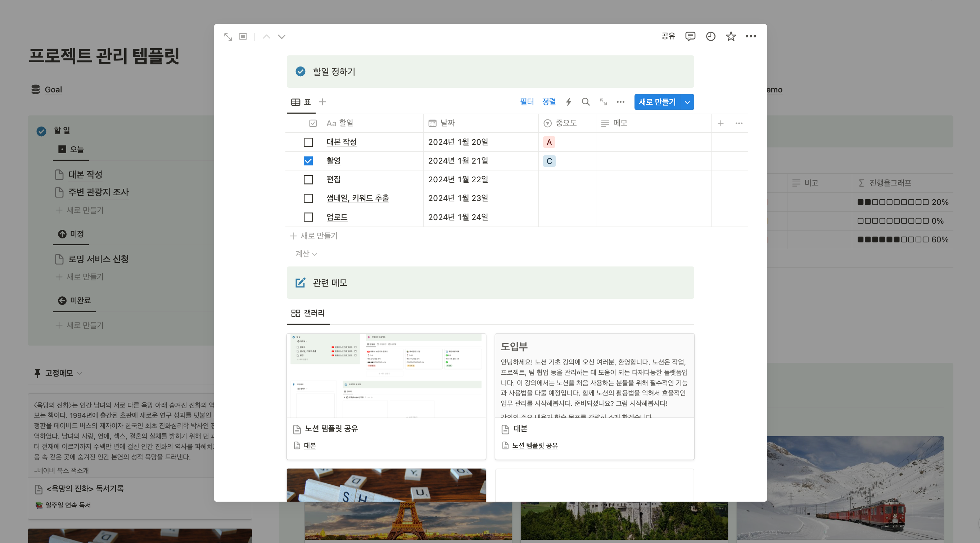The image size is (980, 543).
Task: Select the 표 table view tab
Action: point(301,102)
